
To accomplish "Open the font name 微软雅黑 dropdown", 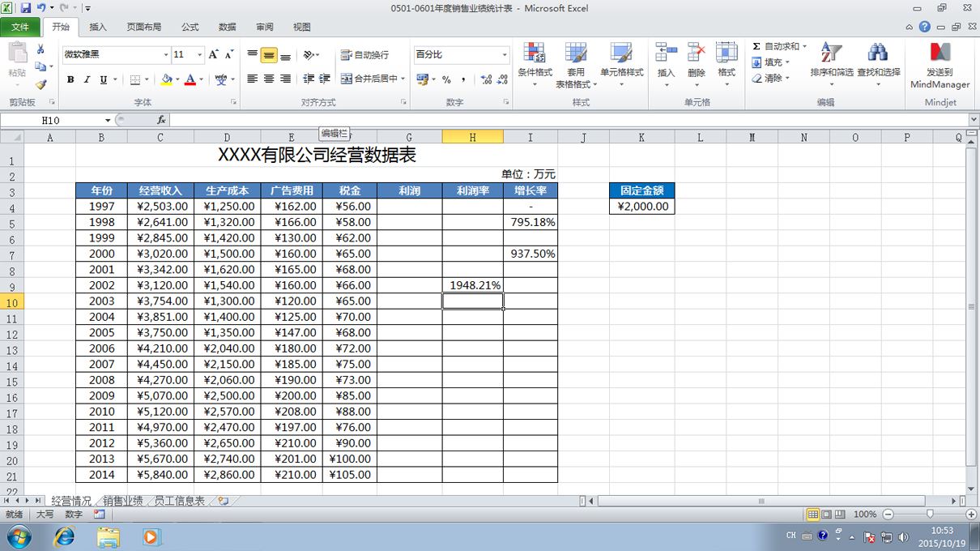I will coord(166,54).
